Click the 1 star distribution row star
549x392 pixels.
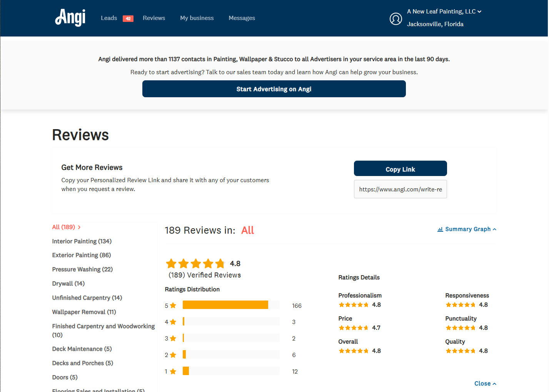(x=173, y=371)
